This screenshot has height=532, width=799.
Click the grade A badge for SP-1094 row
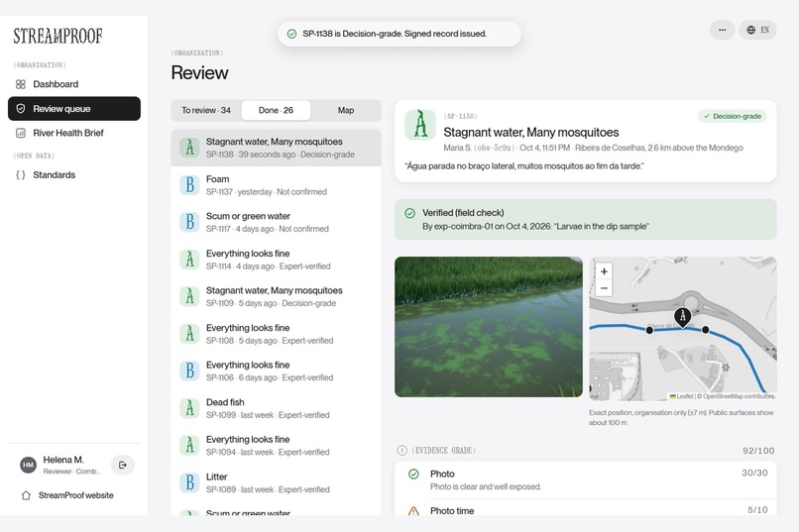coord(189,445)
